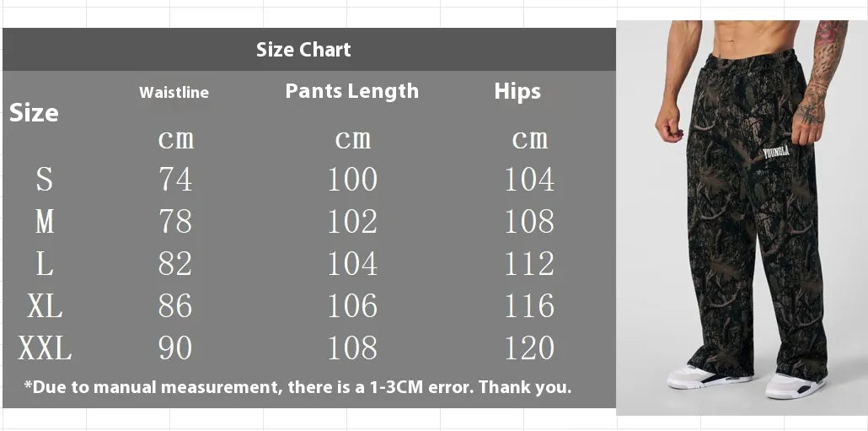Viewport: 868px width, 431px height.
Task: Select the Pants Length column header
Action: [351, 91]
